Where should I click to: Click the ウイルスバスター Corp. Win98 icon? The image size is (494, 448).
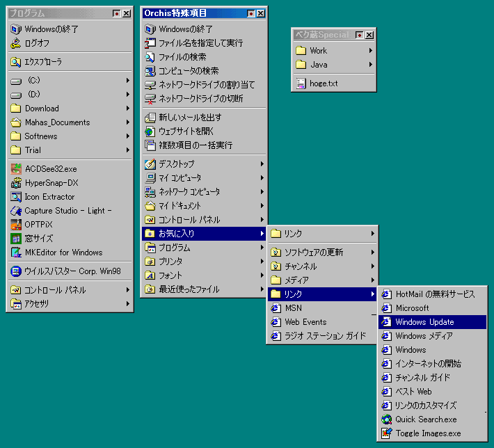pos(16,271)
